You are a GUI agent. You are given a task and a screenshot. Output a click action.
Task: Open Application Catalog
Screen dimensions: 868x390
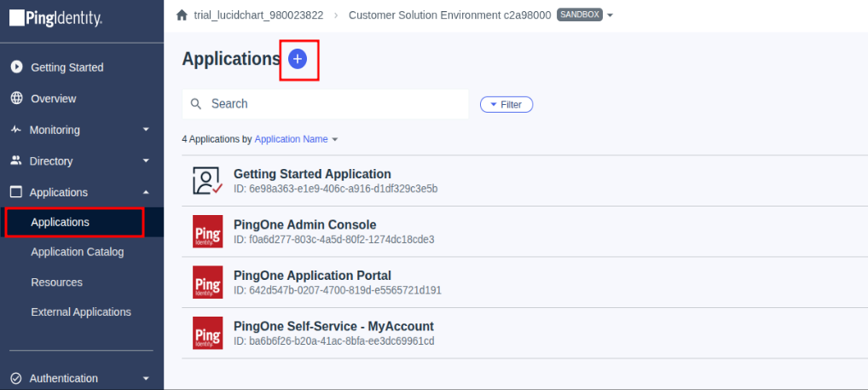[78, 252]
